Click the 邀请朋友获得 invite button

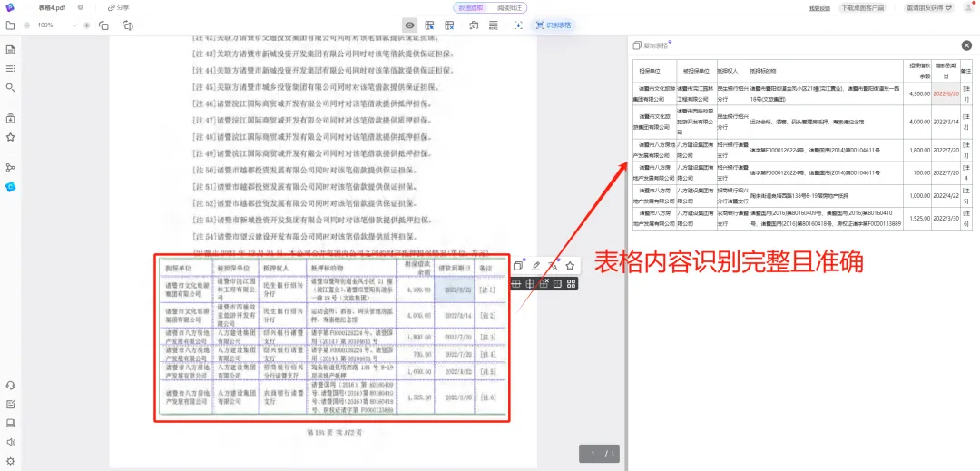[x=928, y=8]
